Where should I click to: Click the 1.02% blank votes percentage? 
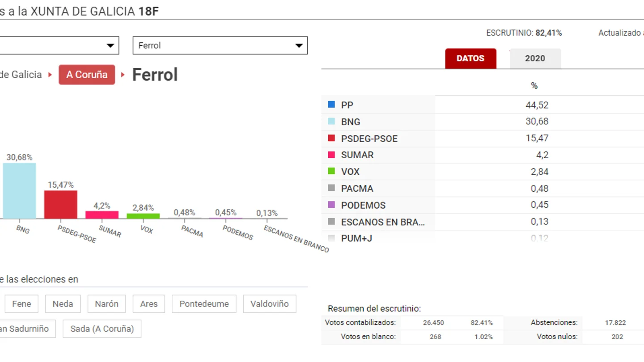tap(483, 337)
